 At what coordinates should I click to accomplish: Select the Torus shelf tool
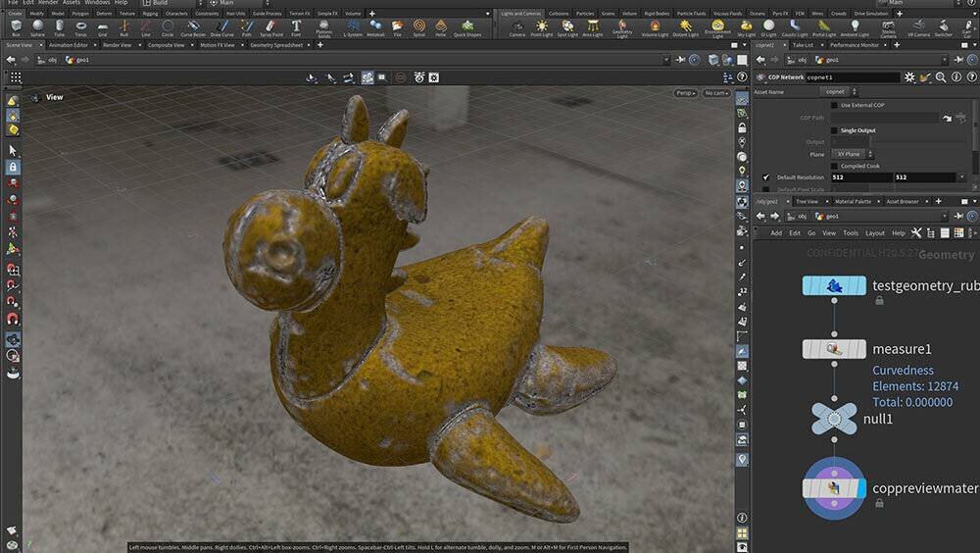point(80,27)
